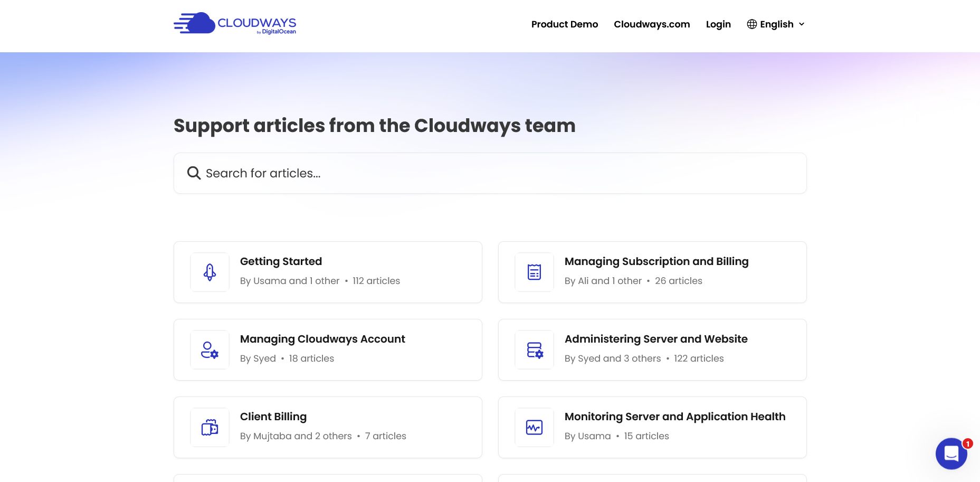Viewport: 980px width, 482px height.
Task: Click the server-gear icon for Administering Server and Website
Action: (535, 349)
